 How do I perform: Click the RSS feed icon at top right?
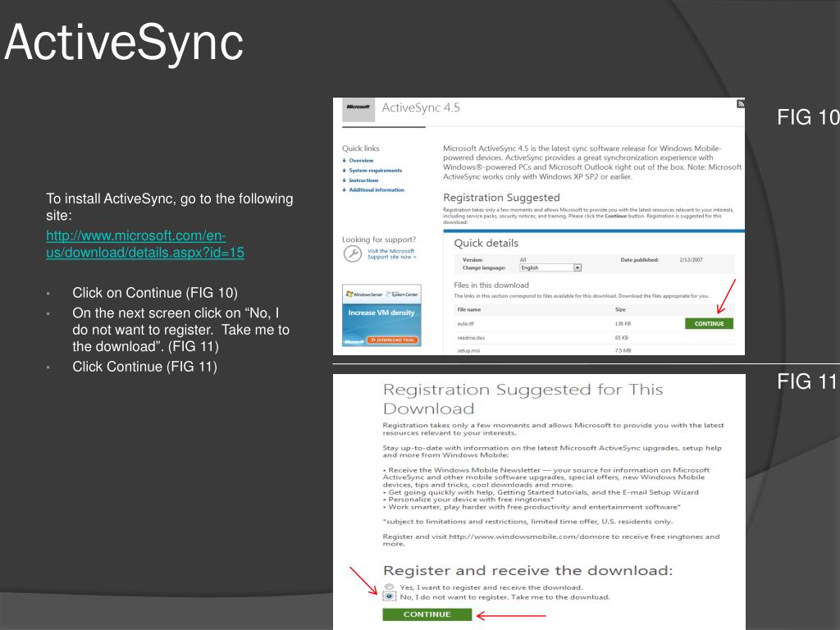coord(741,103)
